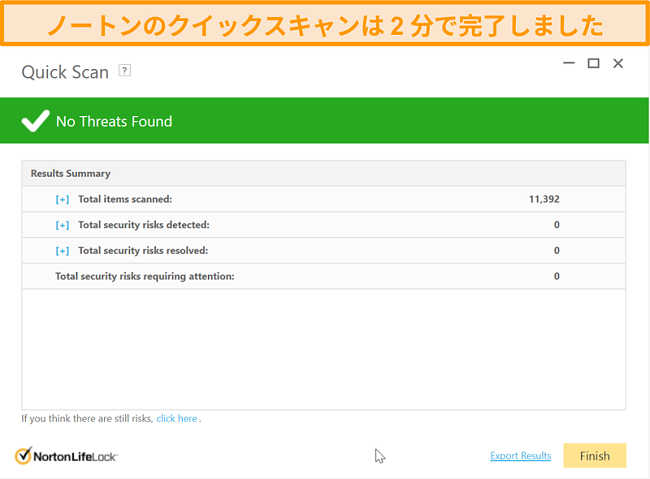Image resolution: width=650 pixels, height=479 pixels.
Task: Select the Results Summary header
Action: (x=70, y=173)
